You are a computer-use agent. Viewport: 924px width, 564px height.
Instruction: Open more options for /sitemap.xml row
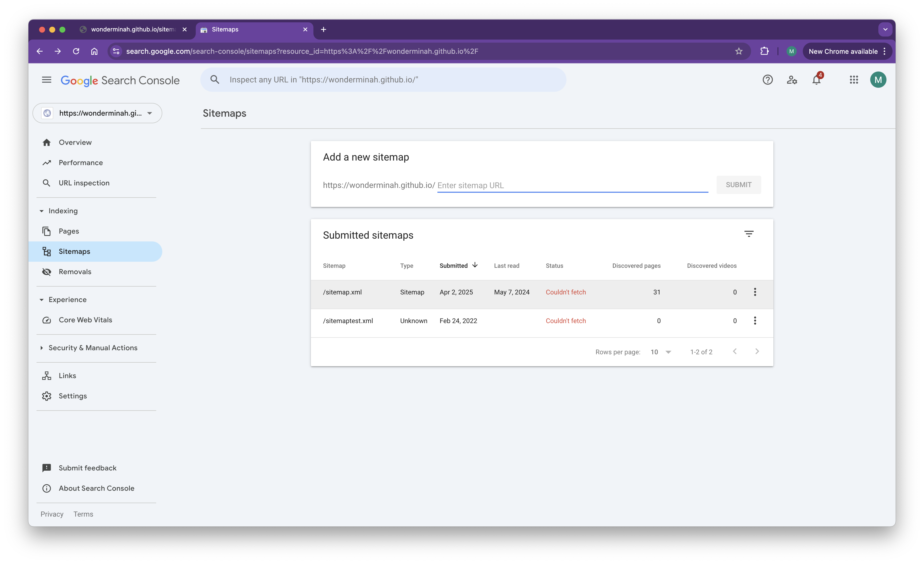[755, 292]
